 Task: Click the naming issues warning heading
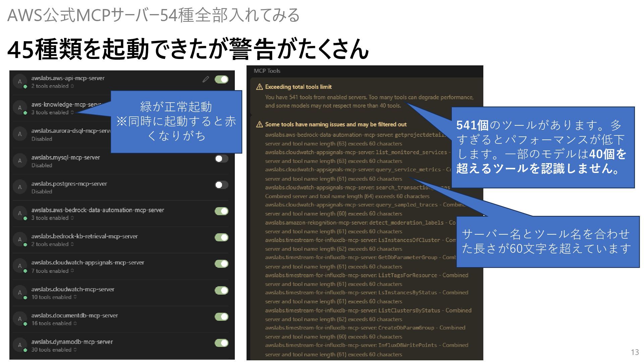point(336,124)
